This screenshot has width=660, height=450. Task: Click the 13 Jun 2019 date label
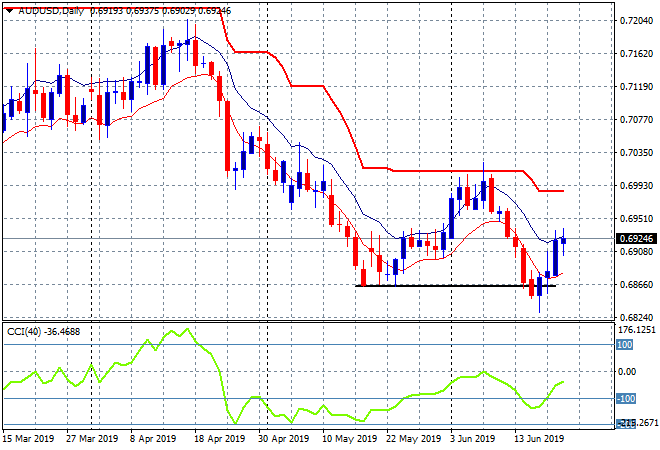coord(539,439)
